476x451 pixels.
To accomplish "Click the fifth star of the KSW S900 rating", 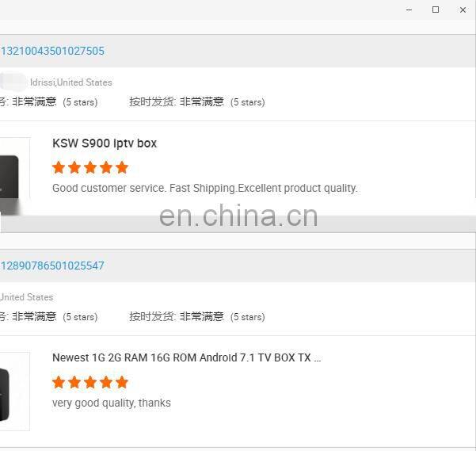I will click(122, 168).
